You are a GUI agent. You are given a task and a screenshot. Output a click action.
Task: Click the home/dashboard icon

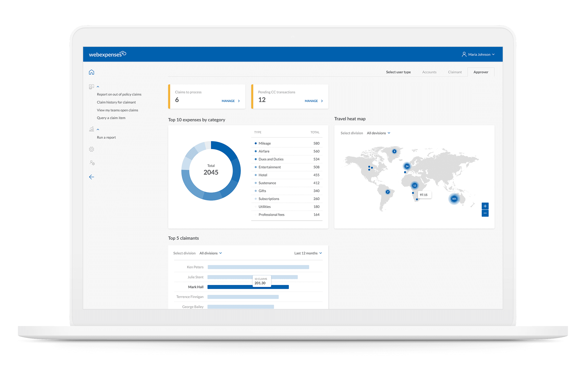[x=92, y=72]
